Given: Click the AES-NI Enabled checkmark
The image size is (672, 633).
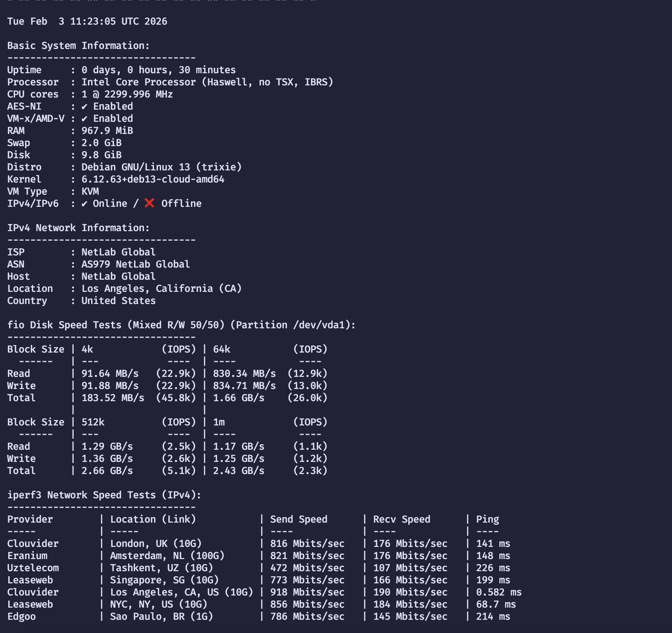Looking at the screenshot, I should (x=84, y=106).
